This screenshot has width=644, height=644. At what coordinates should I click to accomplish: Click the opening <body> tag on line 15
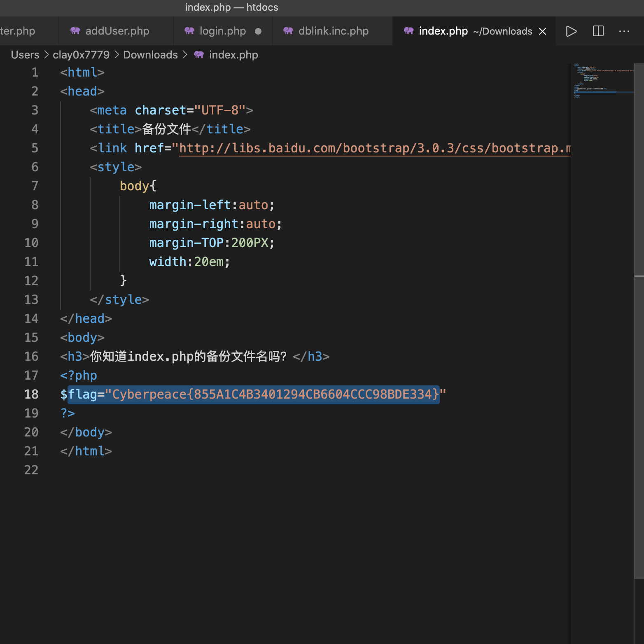tap(82, 337)
